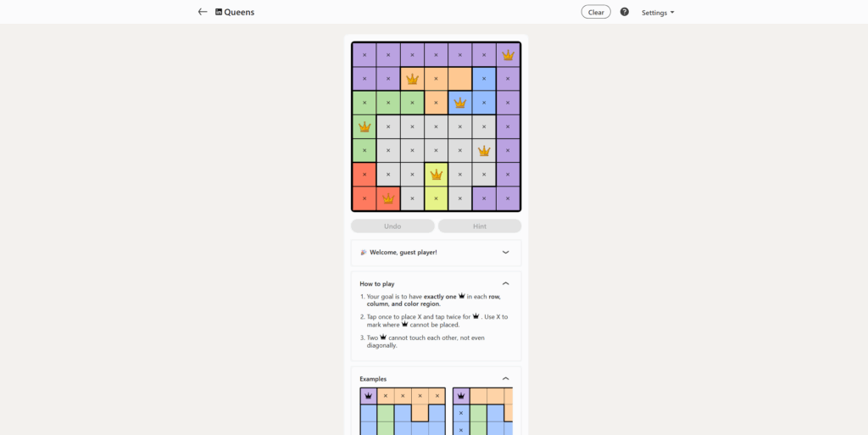This screenshot has width=868, height=435.
Task: Collapse the Examples section
Action: 505,378
